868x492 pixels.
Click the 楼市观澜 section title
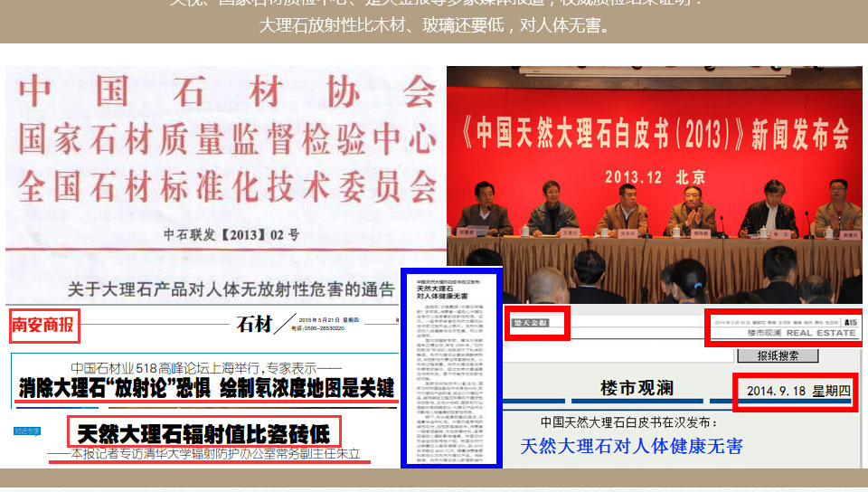(637, 388)
